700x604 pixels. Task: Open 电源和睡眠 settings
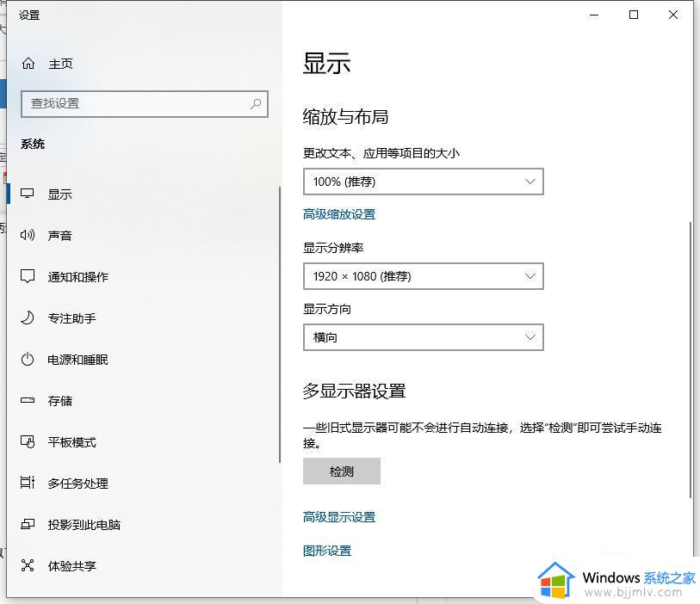click(x=78, y=360)
